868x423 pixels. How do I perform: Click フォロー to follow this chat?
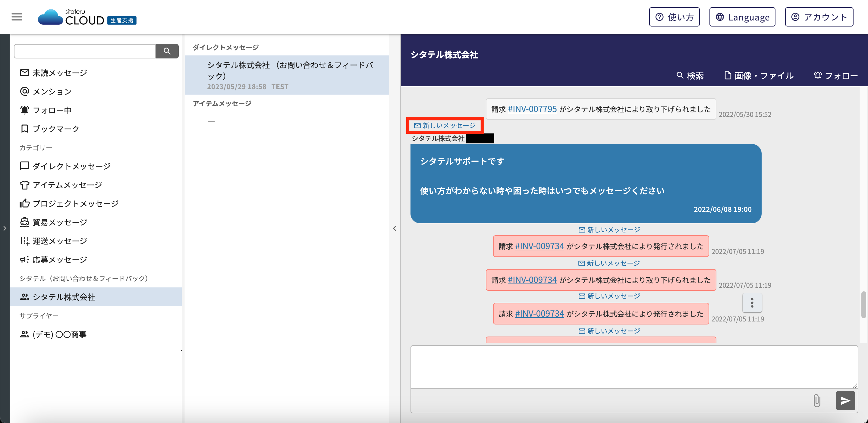click(x=836, y=75)
